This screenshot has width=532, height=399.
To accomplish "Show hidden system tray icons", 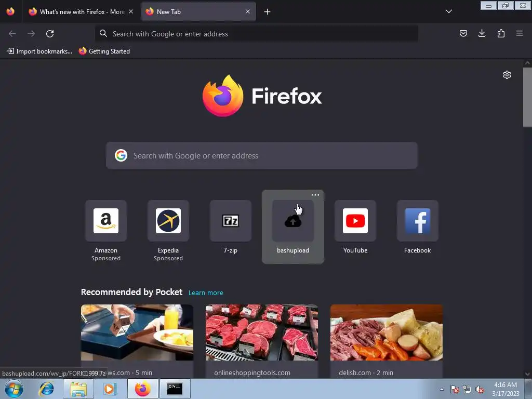I will 442,389.
